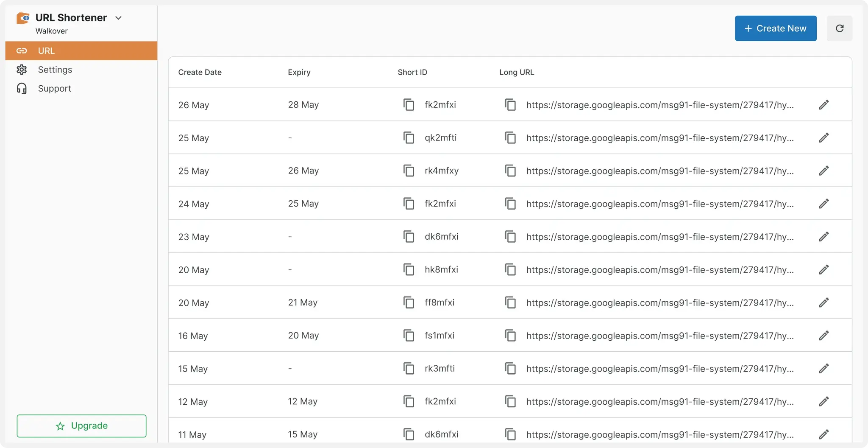Screen dimensions: 868x448
Task: Edit the entry with short ID rk3mfti
Action: [823, 369]
